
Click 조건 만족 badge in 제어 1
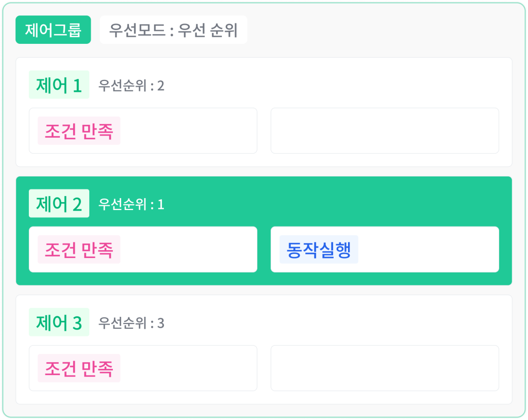[x=79, y=131]
